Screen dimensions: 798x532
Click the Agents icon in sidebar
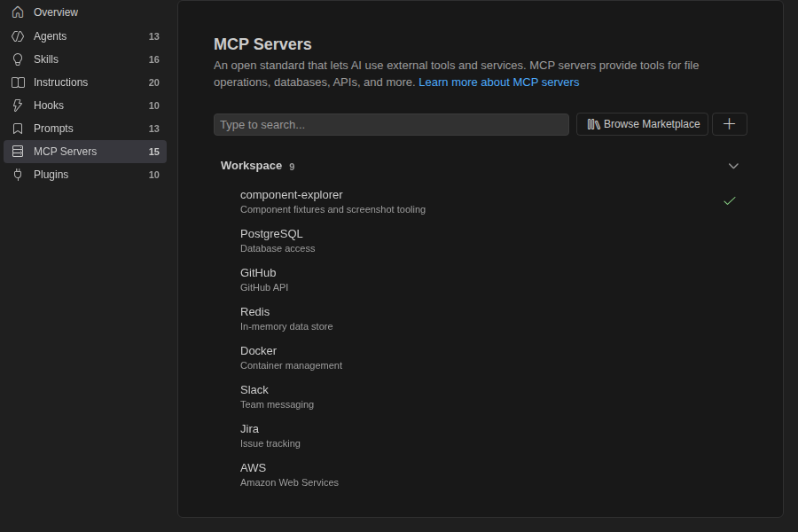18,36
